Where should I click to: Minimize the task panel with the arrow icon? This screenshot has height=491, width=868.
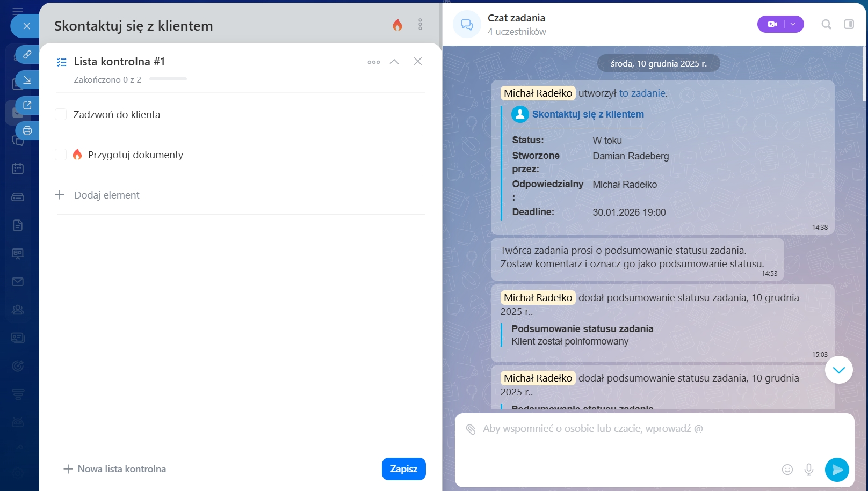pos(27,80)
